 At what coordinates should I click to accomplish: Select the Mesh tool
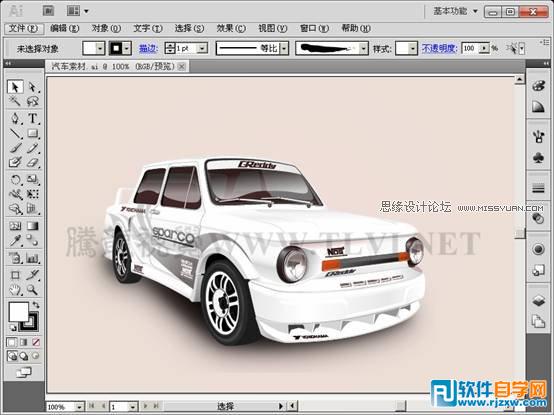15,226
